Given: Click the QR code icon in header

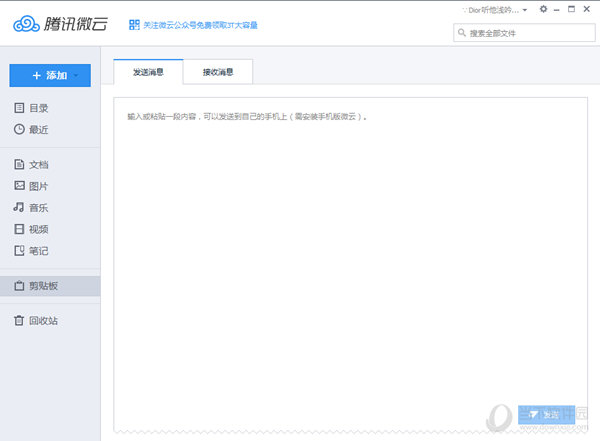Looking at the screenshot, I should point(134,25).
